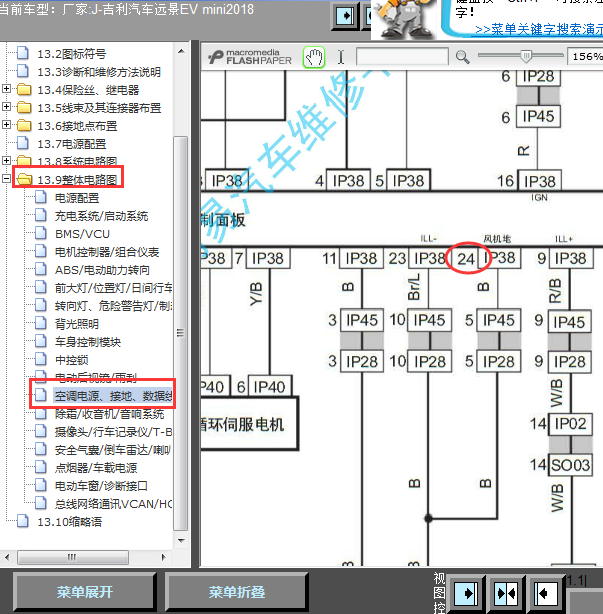The height and width of the screenshot is (614, 603).
Task: Click the document icon of 13.2图标符号
Action: [23, 53]
